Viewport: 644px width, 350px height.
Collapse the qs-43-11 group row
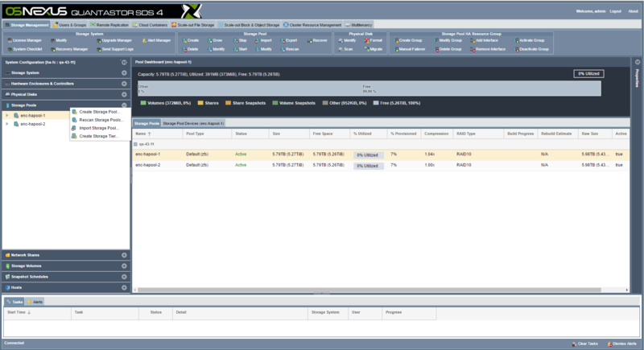(x=135, y=145)
